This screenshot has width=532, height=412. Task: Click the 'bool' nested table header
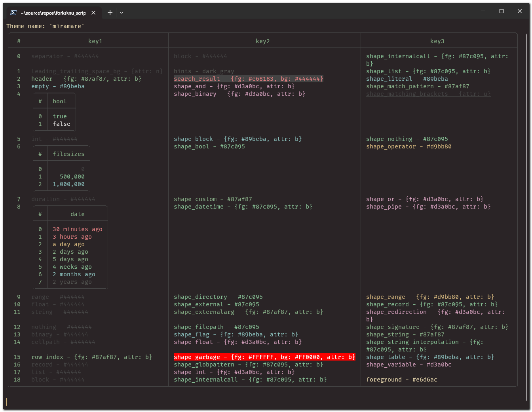click(60, 101)
